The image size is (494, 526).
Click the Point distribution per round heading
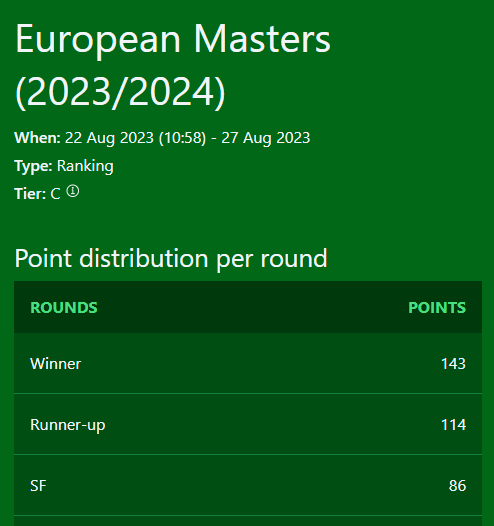[171, 259]
